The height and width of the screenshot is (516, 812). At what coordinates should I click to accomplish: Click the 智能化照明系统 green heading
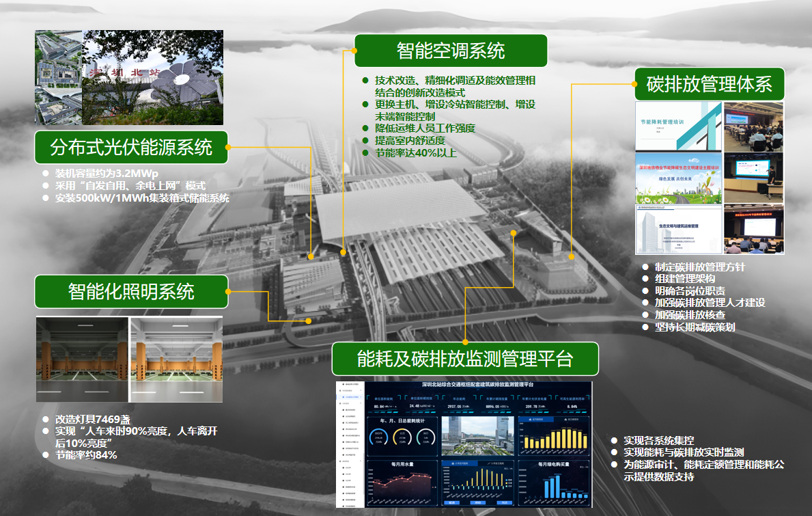(131, 292)
